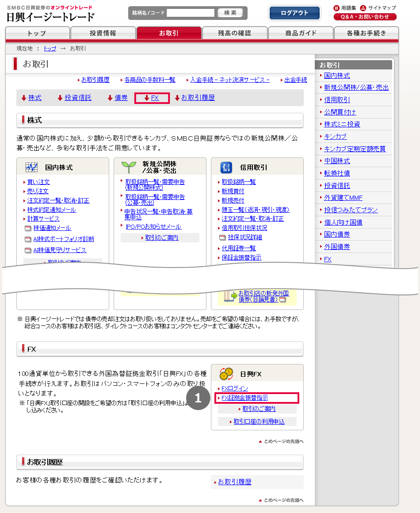Click the glossary (用語集) icon

(x=336, y=8)
